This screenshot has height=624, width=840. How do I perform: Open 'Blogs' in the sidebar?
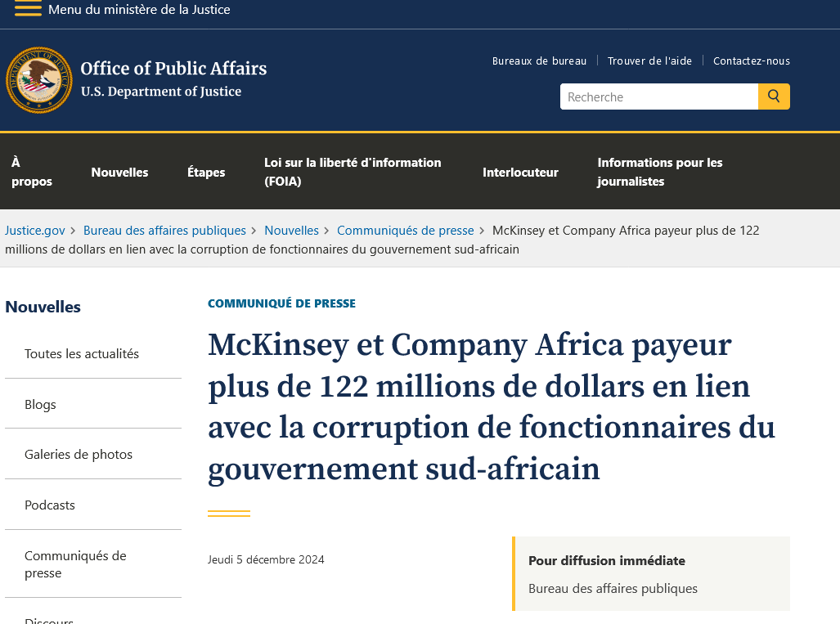40,404
